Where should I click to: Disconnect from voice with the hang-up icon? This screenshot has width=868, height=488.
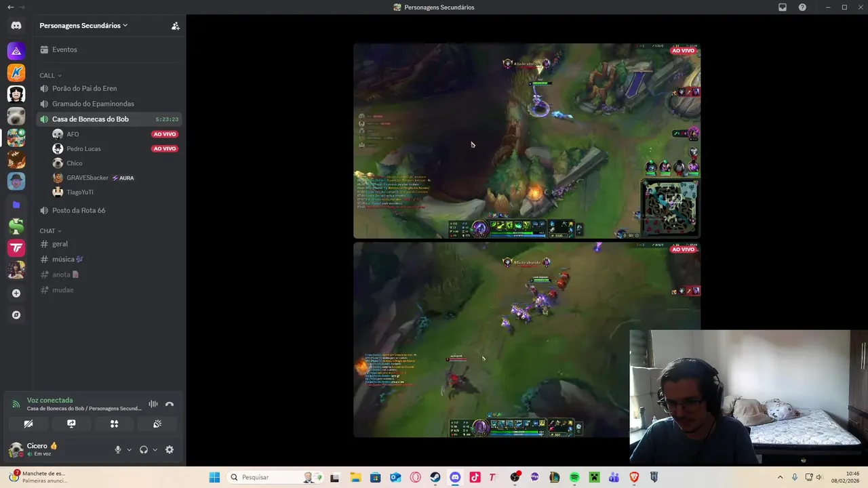click(170, 404)
